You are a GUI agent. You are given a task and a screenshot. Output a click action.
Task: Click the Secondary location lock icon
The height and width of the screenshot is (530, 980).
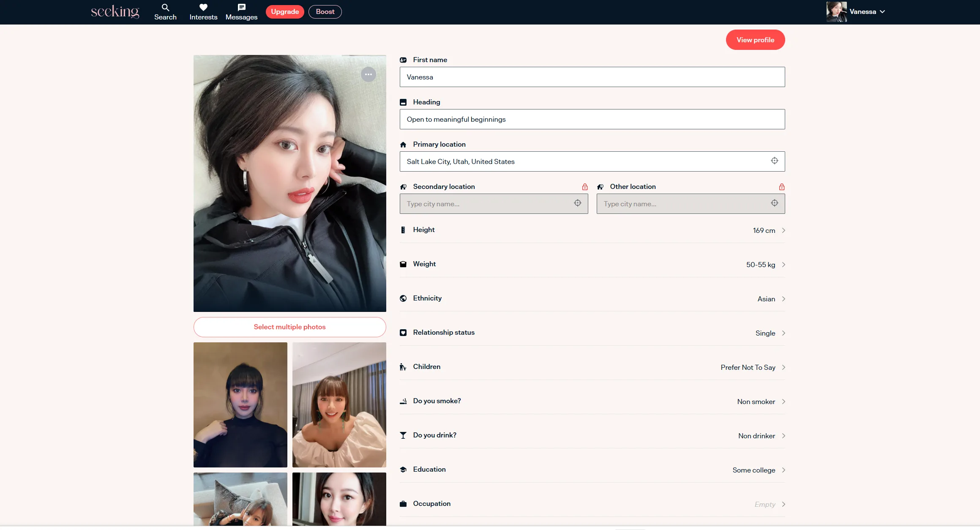(585, 187)
